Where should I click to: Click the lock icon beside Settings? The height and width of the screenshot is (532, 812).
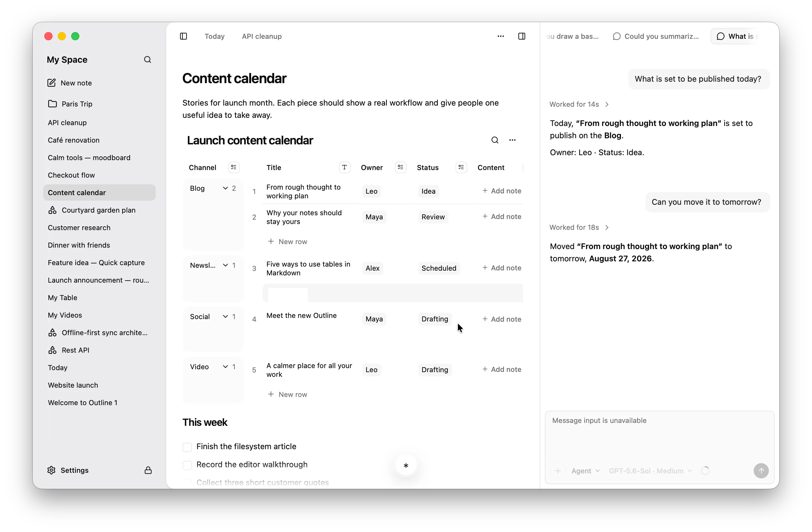148,470
